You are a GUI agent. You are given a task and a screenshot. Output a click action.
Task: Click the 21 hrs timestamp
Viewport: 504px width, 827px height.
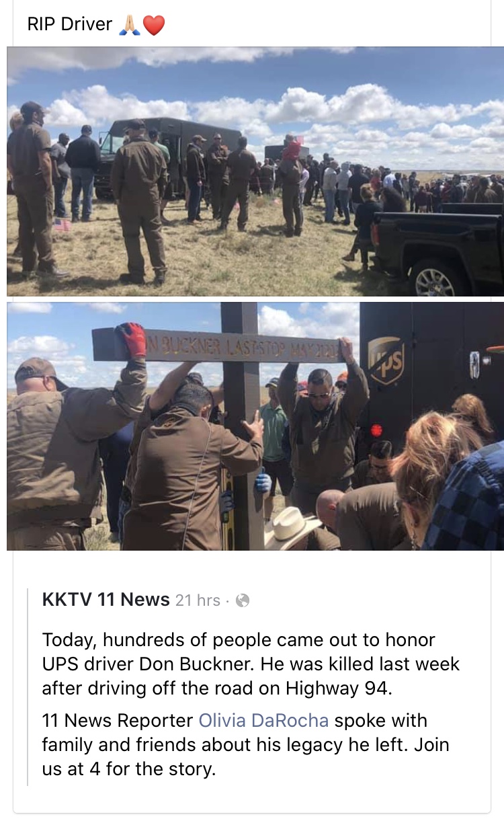coord(198,600)
